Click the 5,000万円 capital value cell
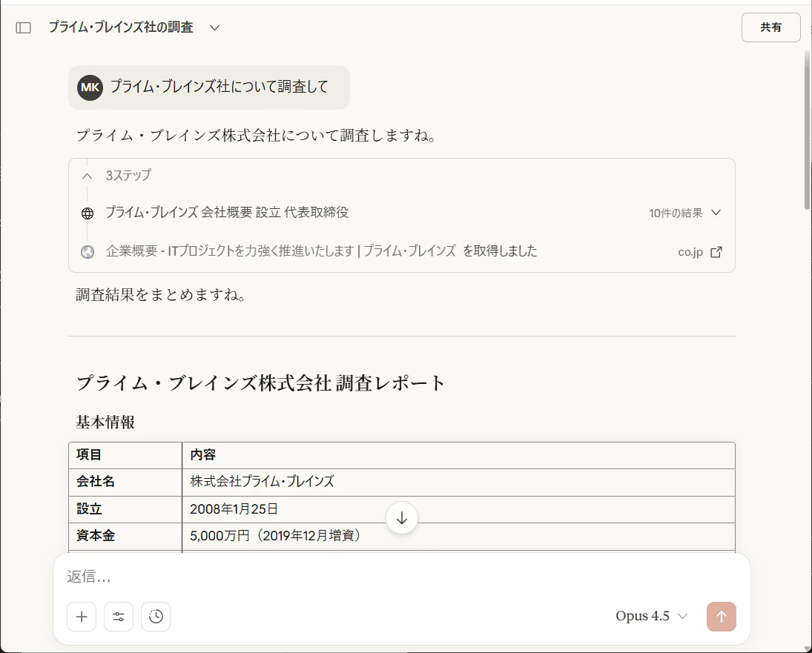 tap(458, 536)
